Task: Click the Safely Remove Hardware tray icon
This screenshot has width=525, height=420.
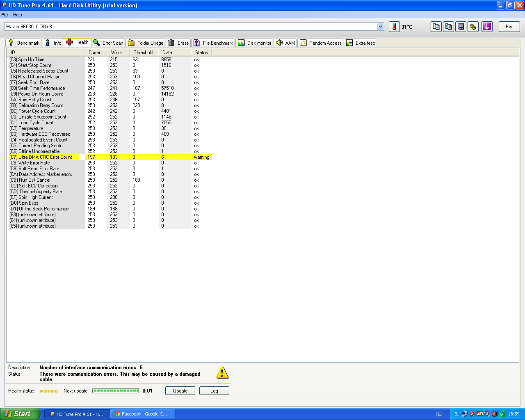Action: click(502, 414)
